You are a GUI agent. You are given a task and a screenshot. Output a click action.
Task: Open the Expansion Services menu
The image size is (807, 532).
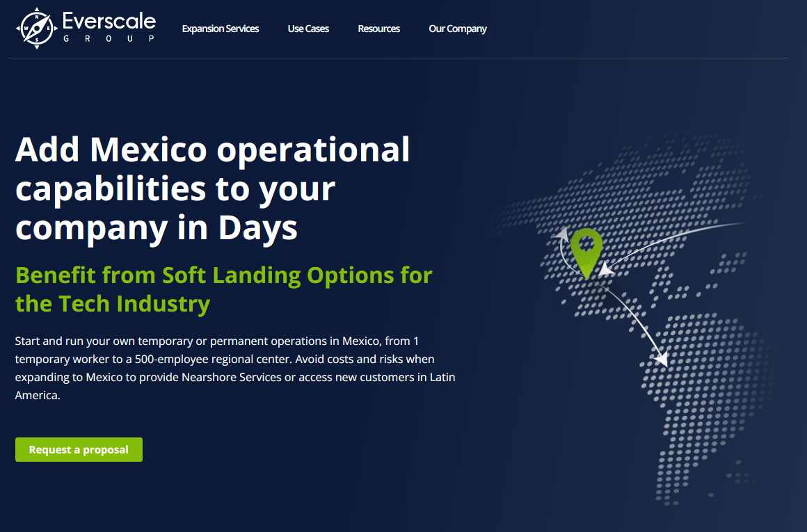(221, 29)
